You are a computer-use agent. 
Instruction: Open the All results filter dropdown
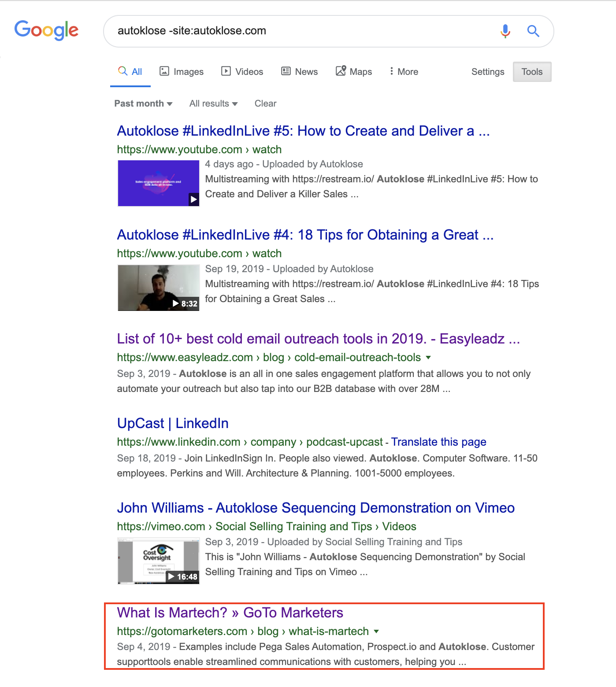point(213,103)
